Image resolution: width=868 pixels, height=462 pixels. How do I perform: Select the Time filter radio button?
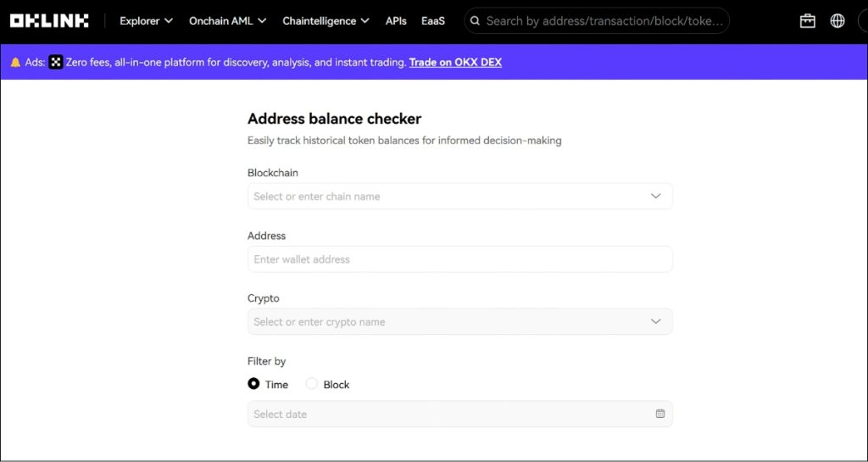coord(253,384)
